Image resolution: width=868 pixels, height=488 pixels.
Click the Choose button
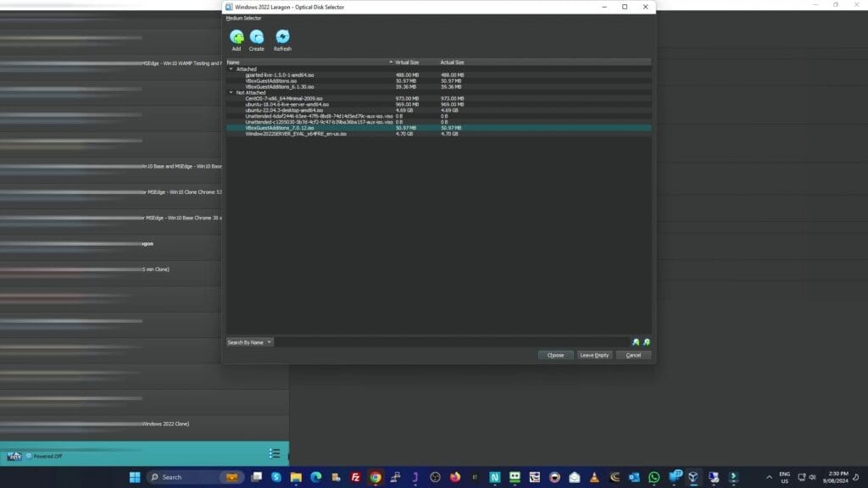555,355
